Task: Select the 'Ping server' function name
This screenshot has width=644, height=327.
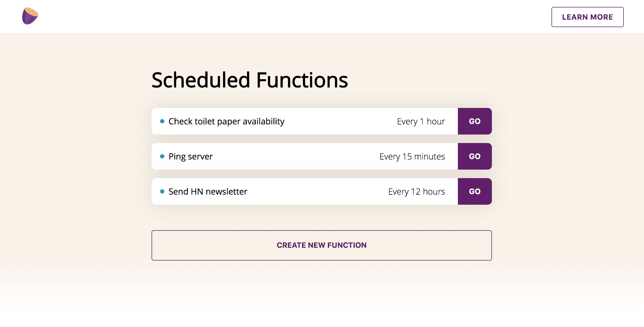Action: 190,157
